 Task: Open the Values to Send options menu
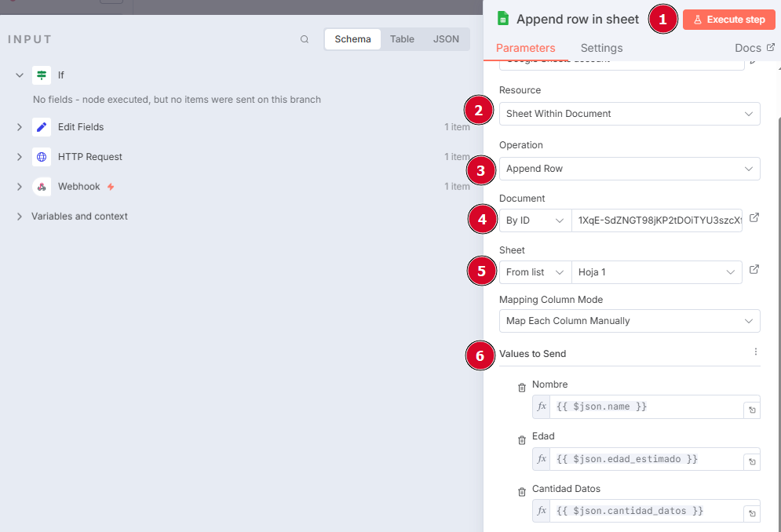click(x=756, y=352)
